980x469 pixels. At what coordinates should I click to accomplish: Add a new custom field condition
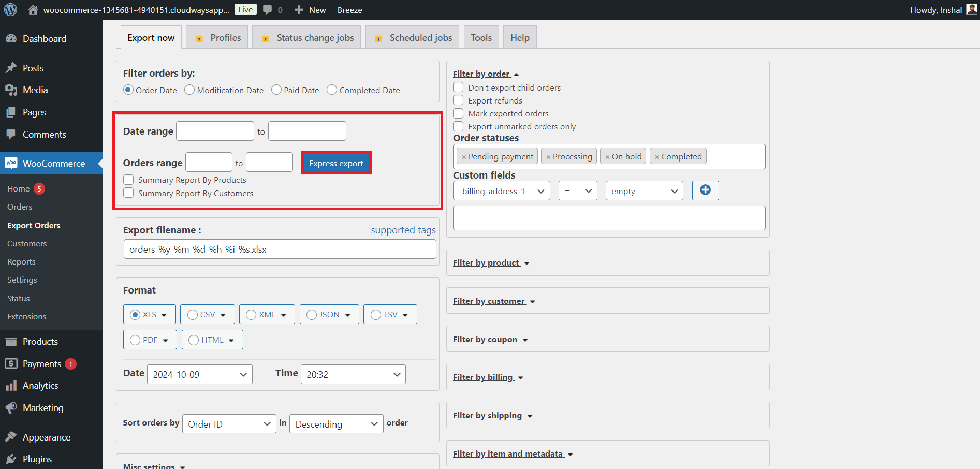click(x=705, y=190)
